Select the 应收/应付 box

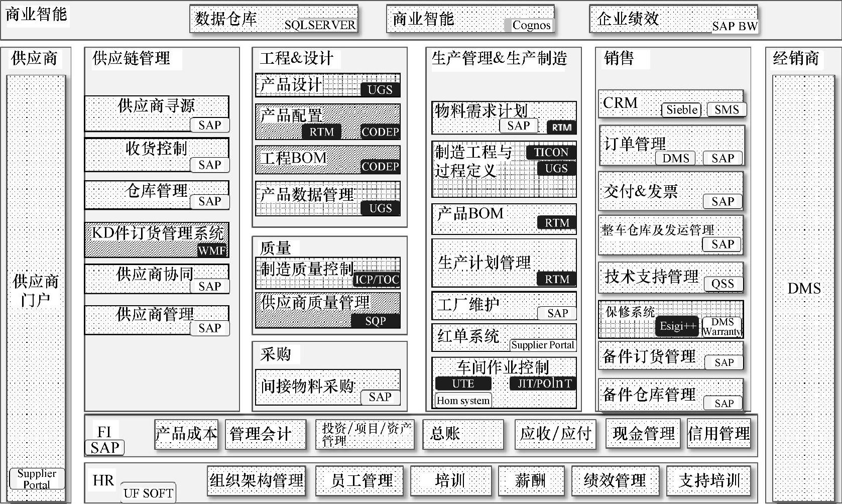pos(555,434)
